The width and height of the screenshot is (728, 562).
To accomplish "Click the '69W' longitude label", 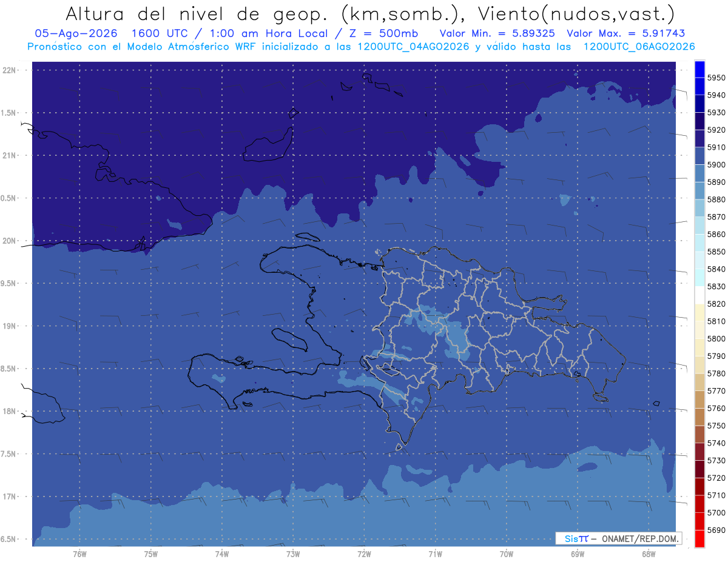I will (x=578, y=554).
